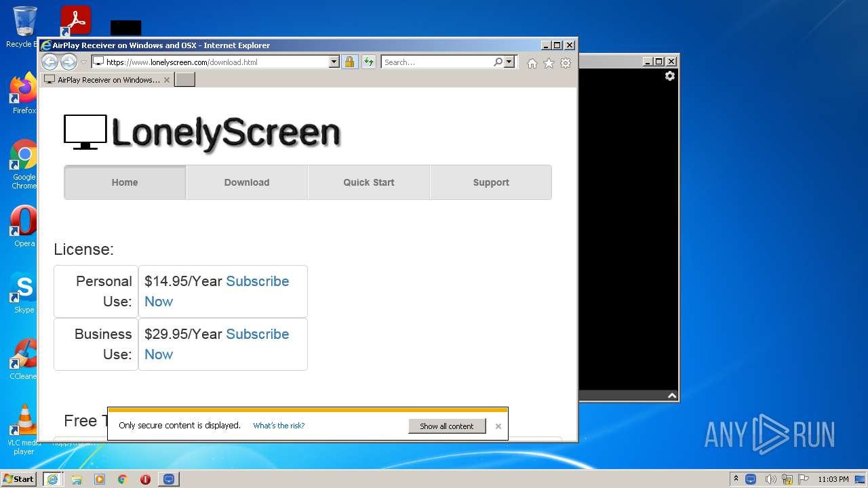The image size is (868, 488).
Task: Click the Search box in IE
Action: click(x=437, y=62)
